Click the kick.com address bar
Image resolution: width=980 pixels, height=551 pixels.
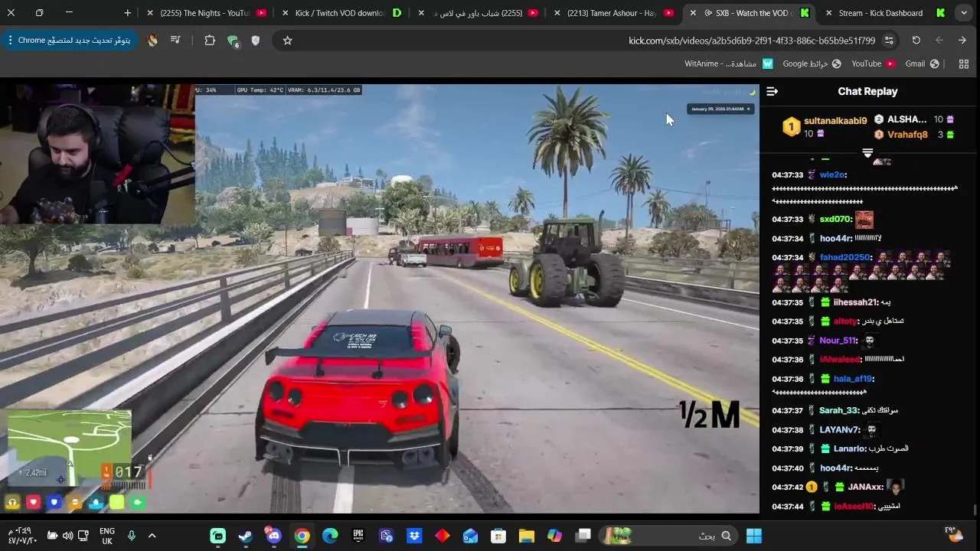click(x=588, y=41)
